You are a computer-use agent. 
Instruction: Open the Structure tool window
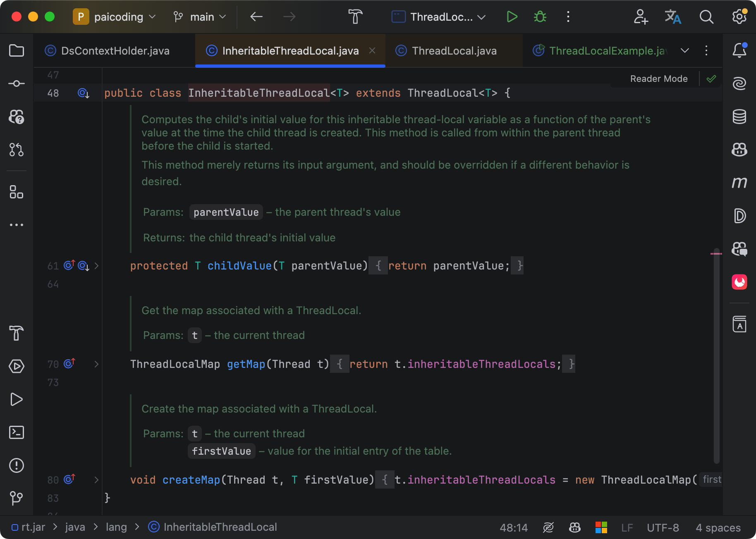click(x=17, y=193)
